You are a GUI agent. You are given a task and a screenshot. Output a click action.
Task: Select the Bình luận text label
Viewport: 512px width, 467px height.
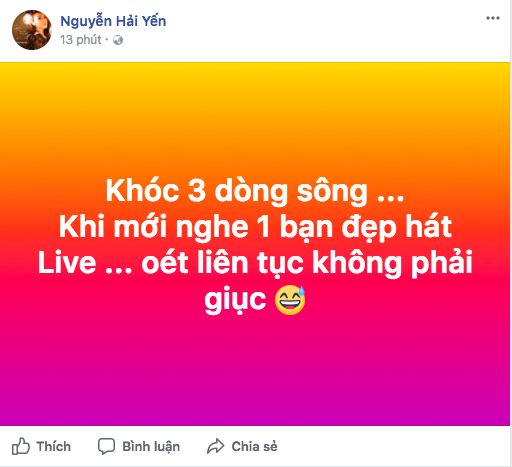[x=151, y=447]
